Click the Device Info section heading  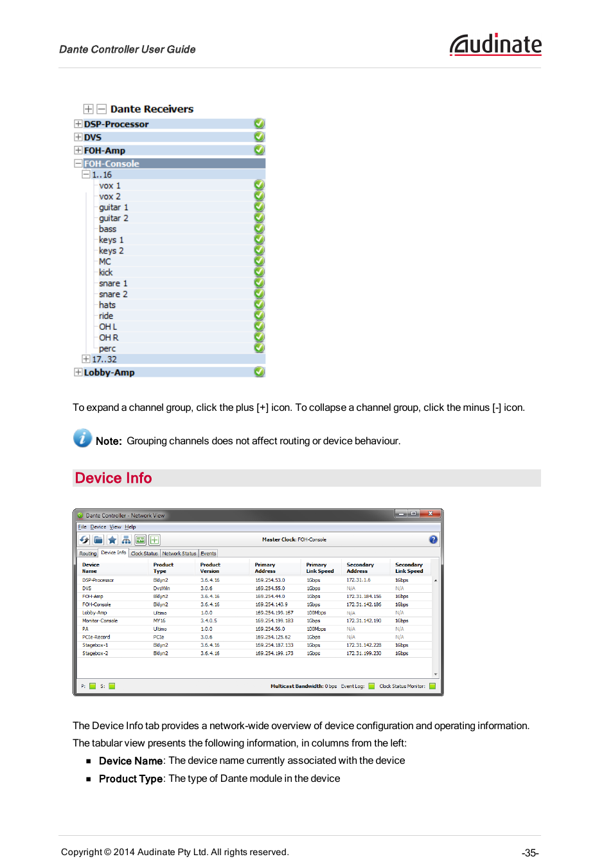[113, 478]
